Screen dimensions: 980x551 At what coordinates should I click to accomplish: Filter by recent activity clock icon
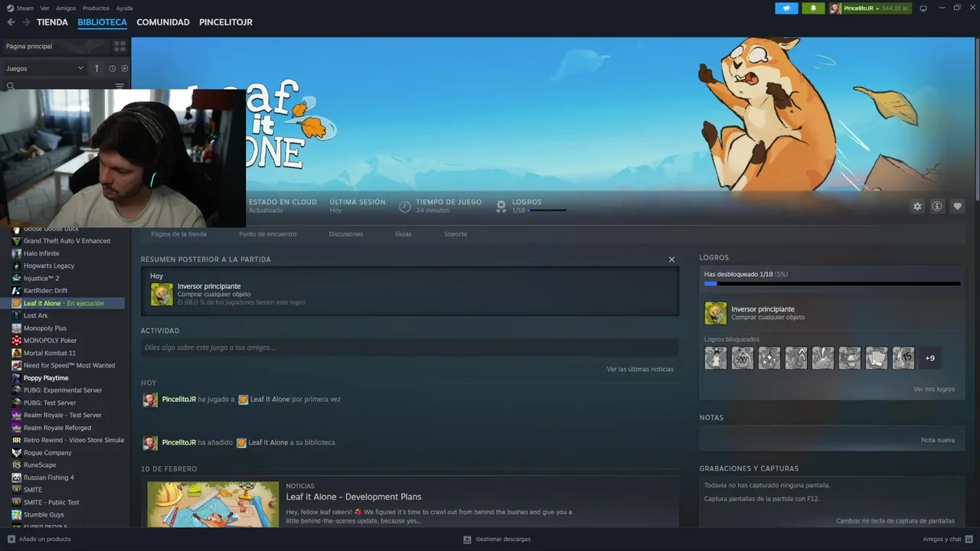(112, 68)
